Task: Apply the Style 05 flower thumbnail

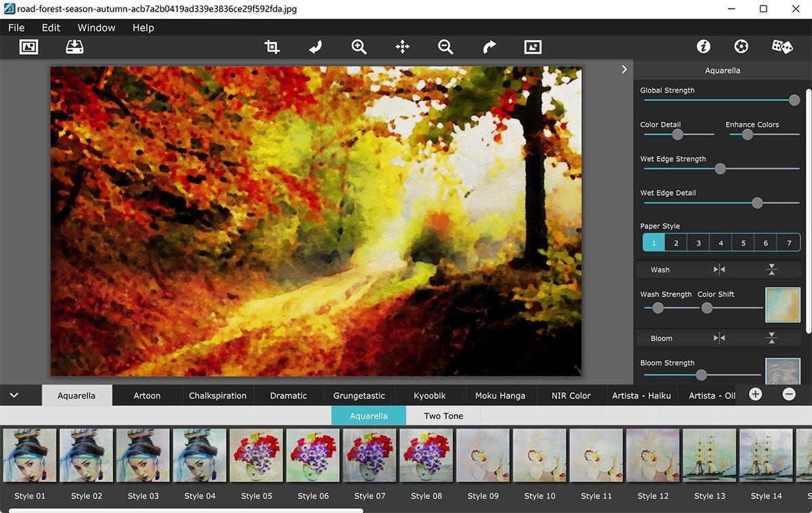Action: click(256, 456)
